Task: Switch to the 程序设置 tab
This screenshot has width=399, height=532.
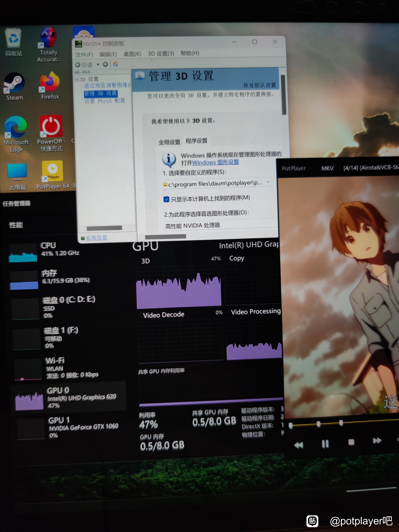Action: [196, 141]
